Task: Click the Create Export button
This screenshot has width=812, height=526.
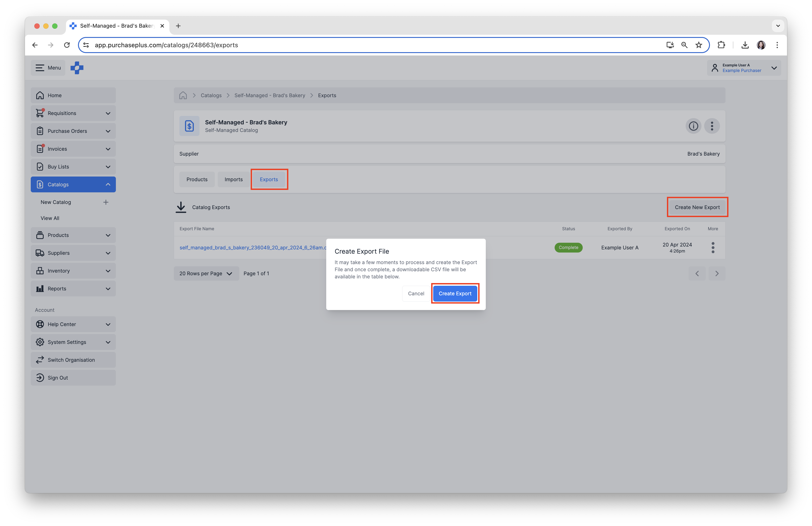Action: tap(455, 293)
